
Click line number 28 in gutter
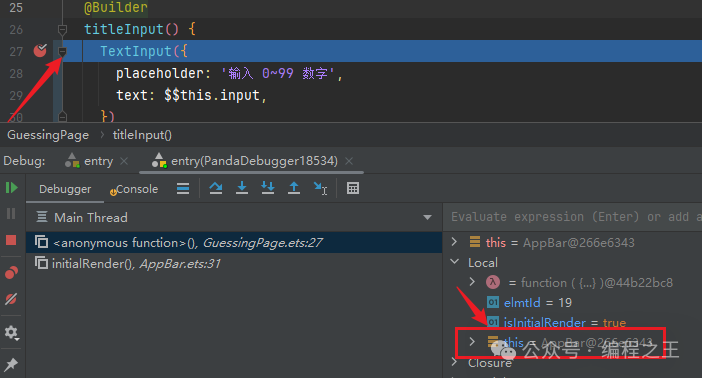(x=16, y=73)
